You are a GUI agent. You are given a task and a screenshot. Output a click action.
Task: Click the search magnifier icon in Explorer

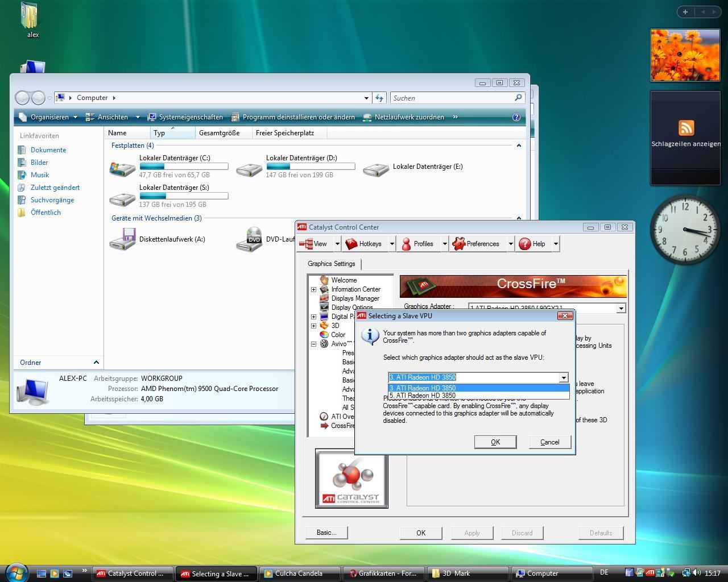click(x=518, y=98)
